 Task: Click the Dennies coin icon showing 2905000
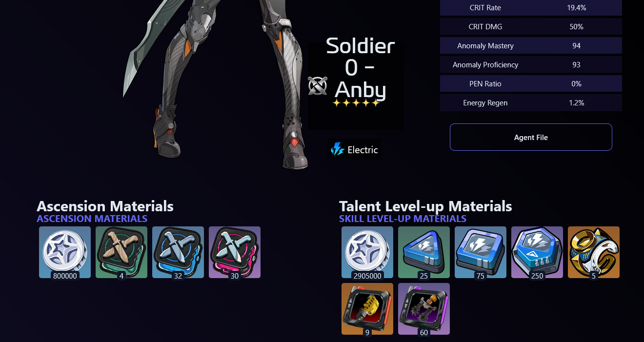pyautogui.click(x=367, y=252)
